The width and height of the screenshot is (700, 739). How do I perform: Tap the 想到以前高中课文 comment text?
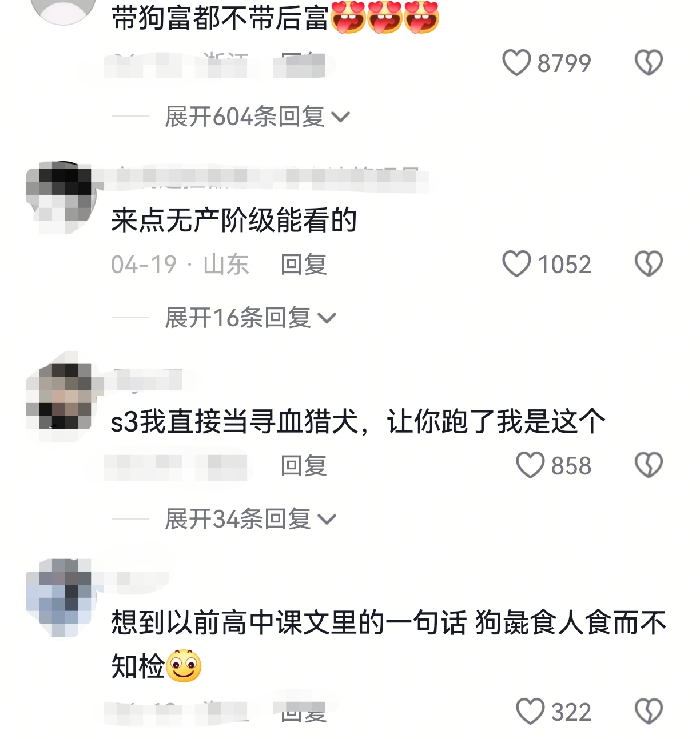[389, 644]
